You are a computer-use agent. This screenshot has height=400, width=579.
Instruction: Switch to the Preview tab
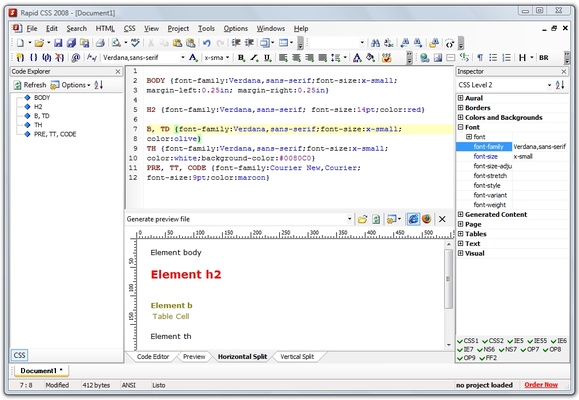194,357
